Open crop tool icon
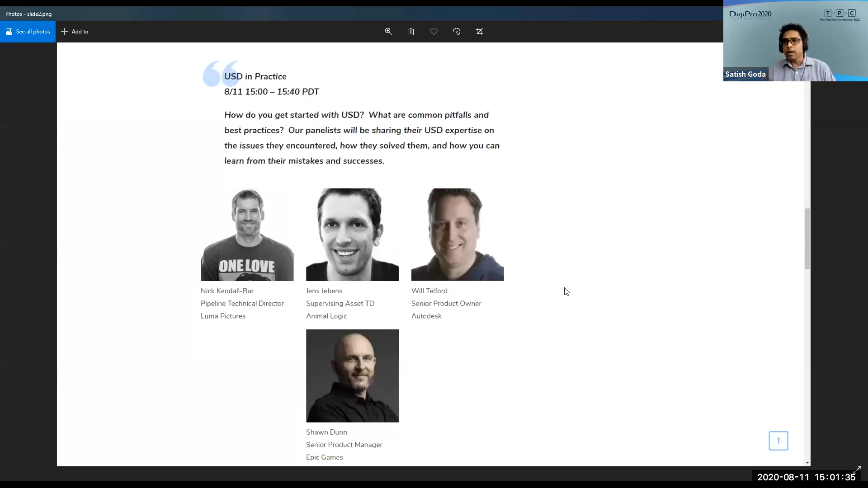 coord(479,32)
